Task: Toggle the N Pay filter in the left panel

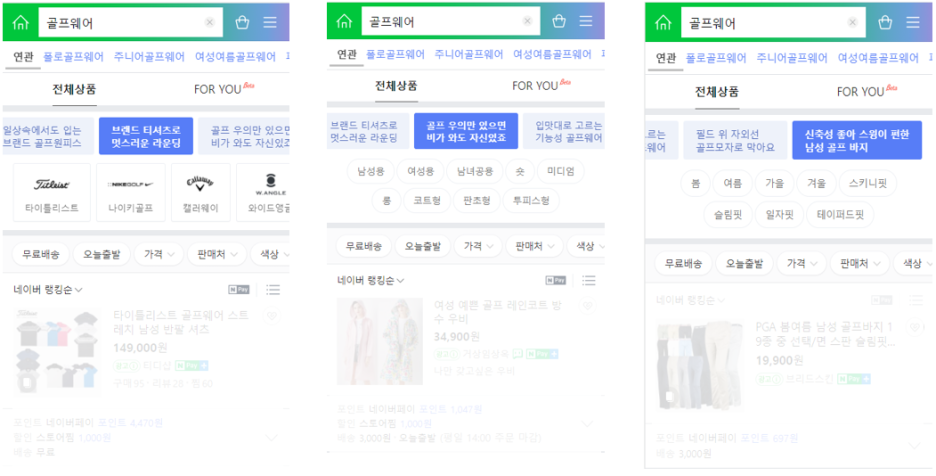Action: coord(239,290)
